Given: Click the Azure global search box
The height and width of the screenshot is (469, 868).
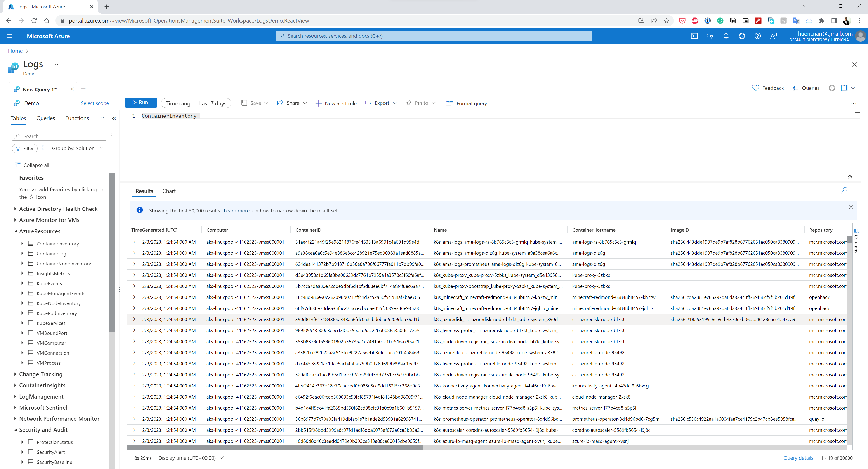Looking at the screenshot, I should pos(434,36).
